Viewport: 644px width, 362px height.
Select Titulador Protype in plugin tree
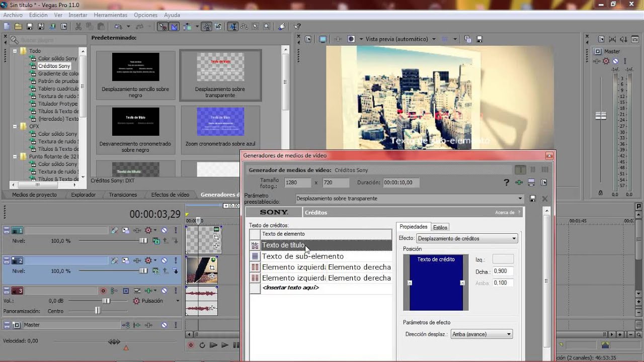click(57, 104)
